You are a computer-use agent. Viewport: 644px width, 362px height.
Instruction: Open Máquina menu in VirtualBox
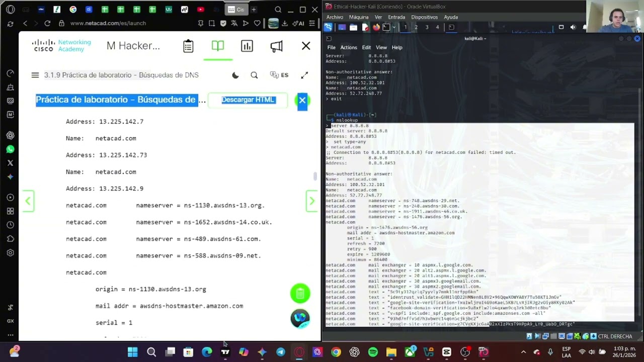tap(358, 17)
